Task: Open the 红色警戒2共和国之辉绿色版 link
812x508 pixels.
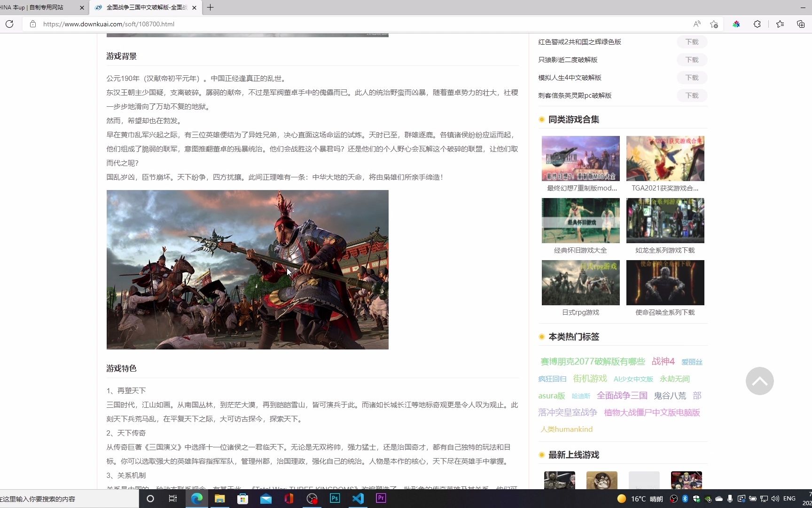Action: pyautogui.click(x=579, y=42)
